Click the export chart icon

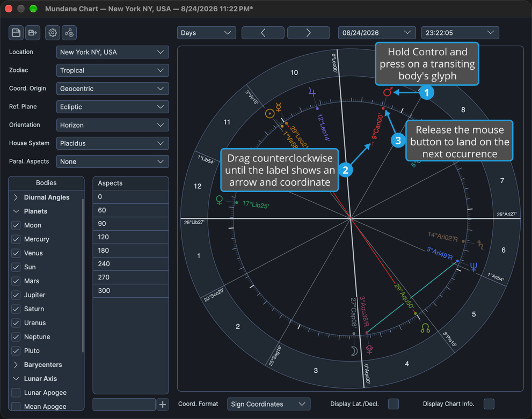click(33, 33)
